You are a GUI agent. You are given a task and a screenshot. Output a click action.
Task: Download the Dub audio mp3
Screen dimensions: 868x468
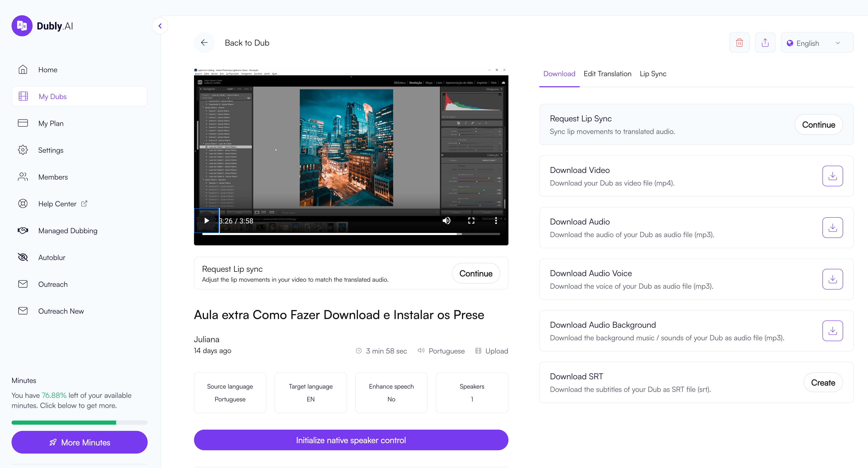832,228
